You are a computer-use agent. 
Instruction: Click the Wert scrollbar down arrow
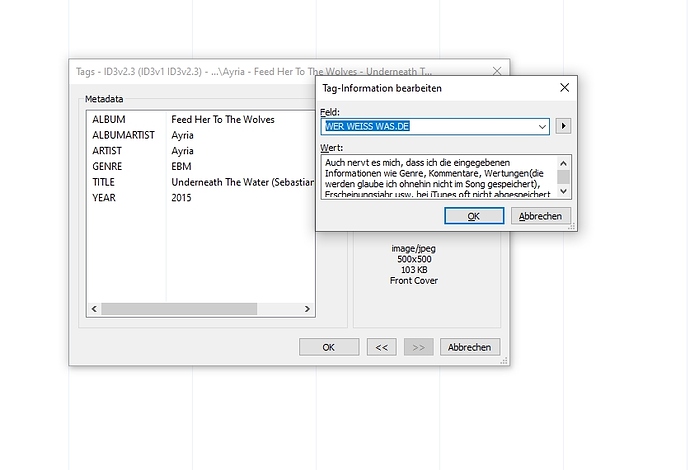[564, 191]
